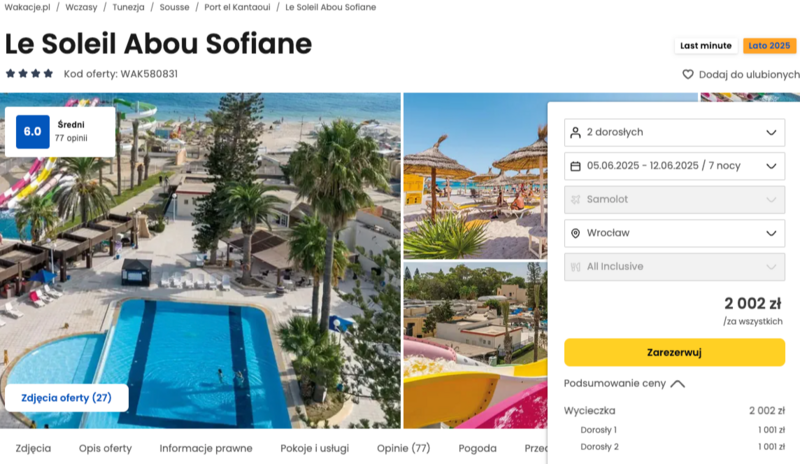Collapse the Podsumowanie ceny section
The width and height of the screenshot is (800, 464).
click(x=624, y=383)
